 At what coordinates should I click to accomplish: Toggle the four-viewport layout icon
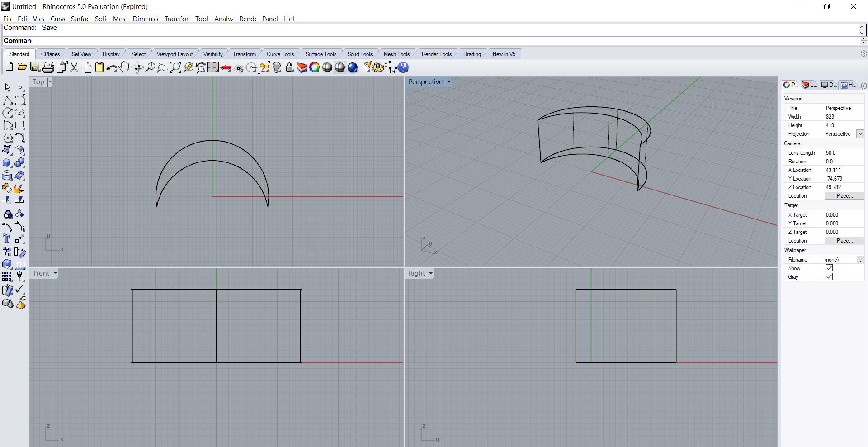click(x=213, y=67)
